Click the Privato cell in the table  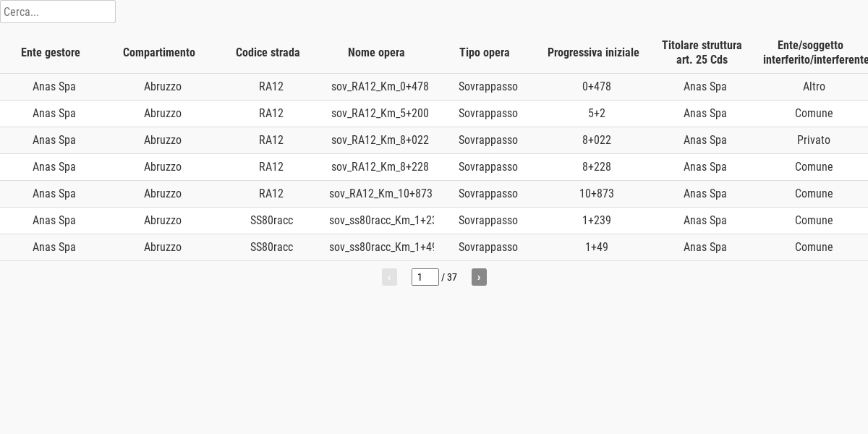click(814, 140)
